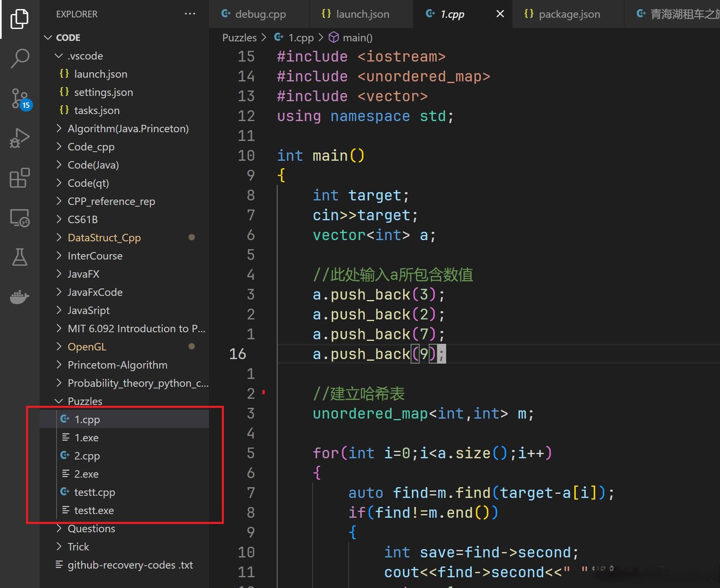Image resolution: width=720 pixels, height=588 pixels.
Task: Click main() in the breadcrumb path
Action: point(358,38)
